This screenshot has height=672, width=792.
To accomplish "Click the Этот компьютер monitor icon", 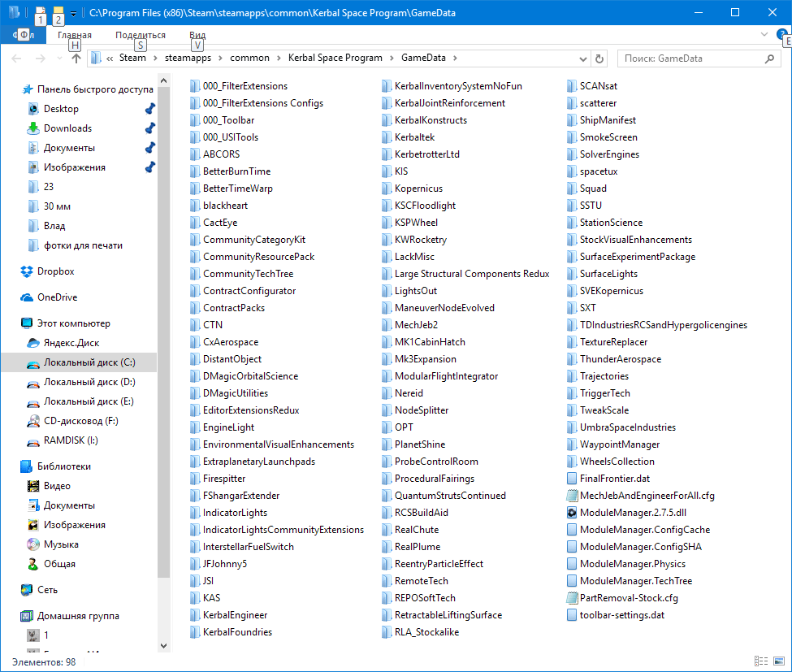I will [x=27, y=323].
